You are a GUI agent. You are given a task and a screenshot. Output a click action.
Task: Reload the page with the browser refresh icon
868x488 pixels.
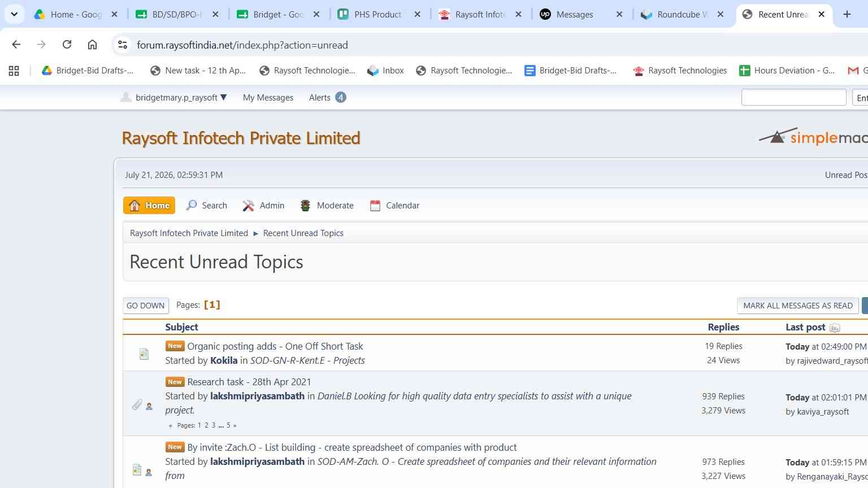(67, 45)
